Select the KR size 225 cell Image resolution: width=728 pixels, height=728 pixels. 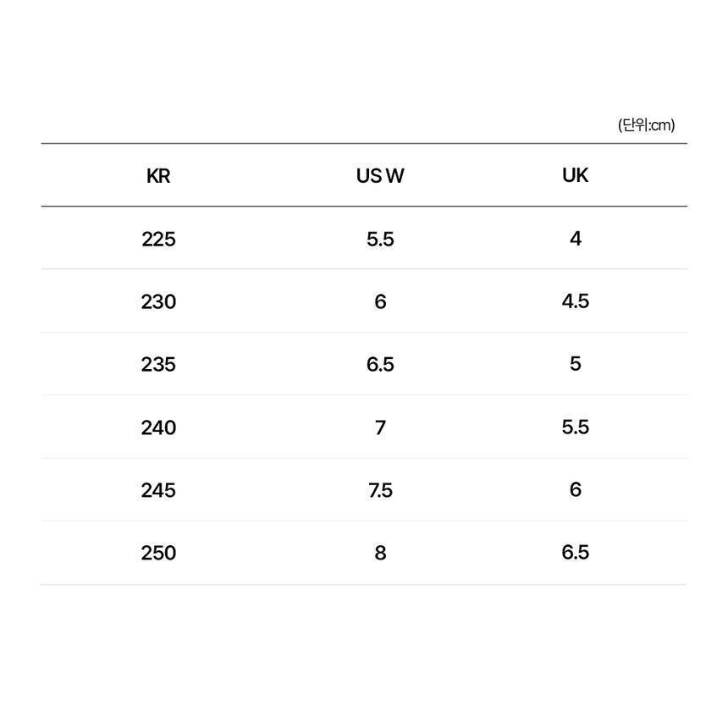(158, 239)
